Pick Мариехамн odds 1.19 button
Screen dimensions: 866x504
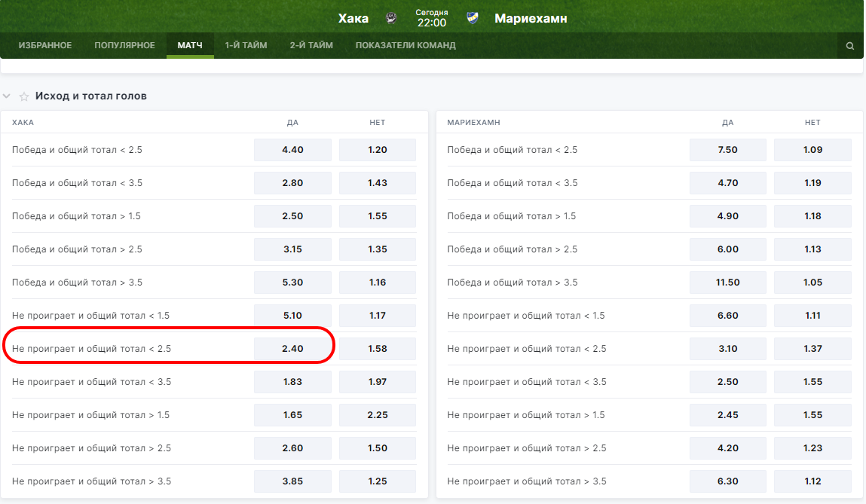[x=813, y=183]
